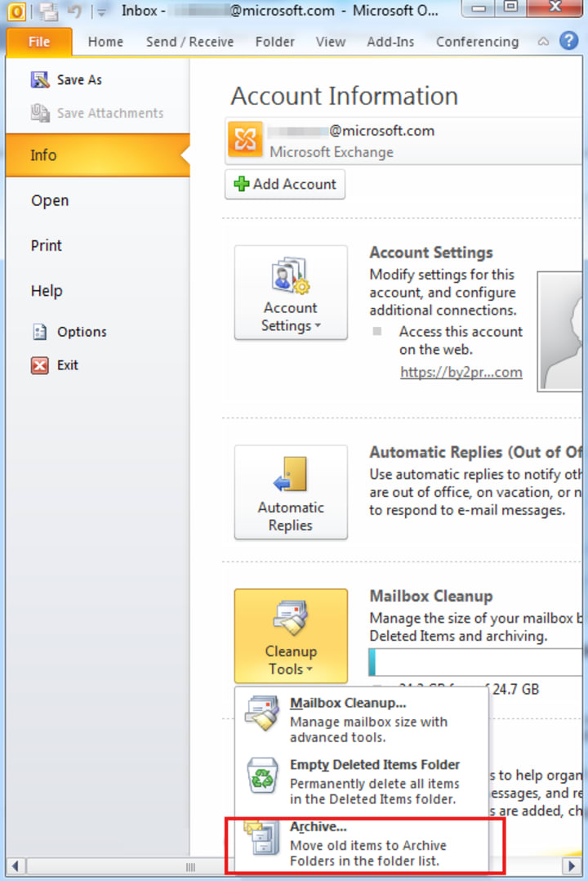This screenshot has height=881, width=588.
Task: Select Mailbox Cleanup... from the menu
Action: pos(361,719)
